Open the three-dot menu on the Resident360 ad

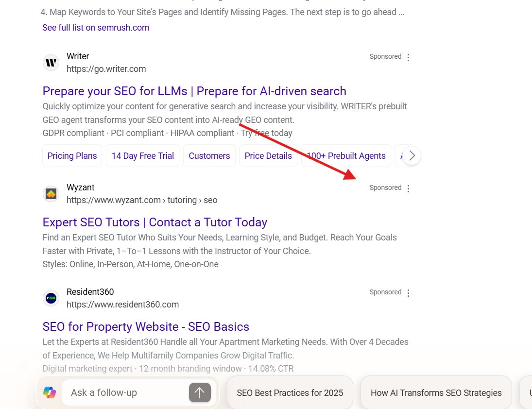click(408, 292)
